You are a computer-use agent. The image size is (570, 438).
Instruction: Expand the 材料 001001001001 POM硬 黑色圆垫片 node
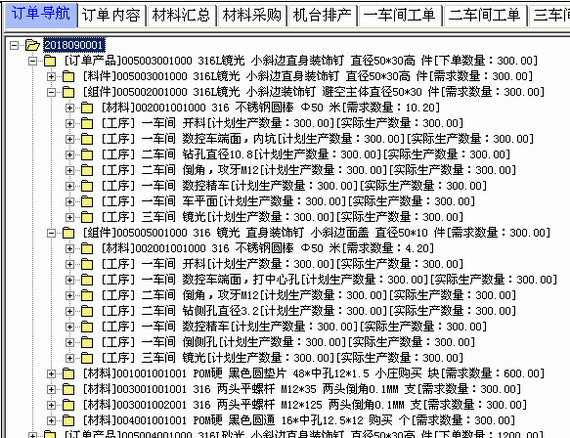pyautogui.click(x=51, y=374)
